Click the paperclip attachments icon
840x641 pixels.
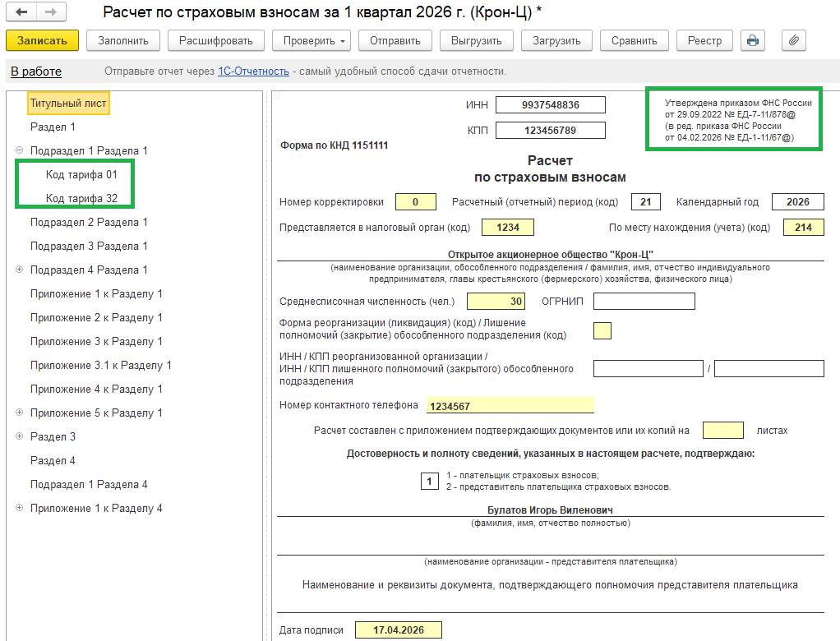[x=793, y=40]
